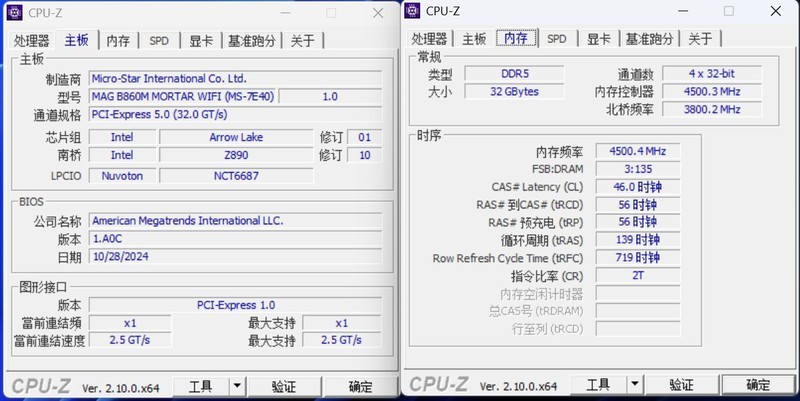This screenshot has height=401, width=800.
Task: Open 基准跑分 tab in right window
Action: [649, 39]
